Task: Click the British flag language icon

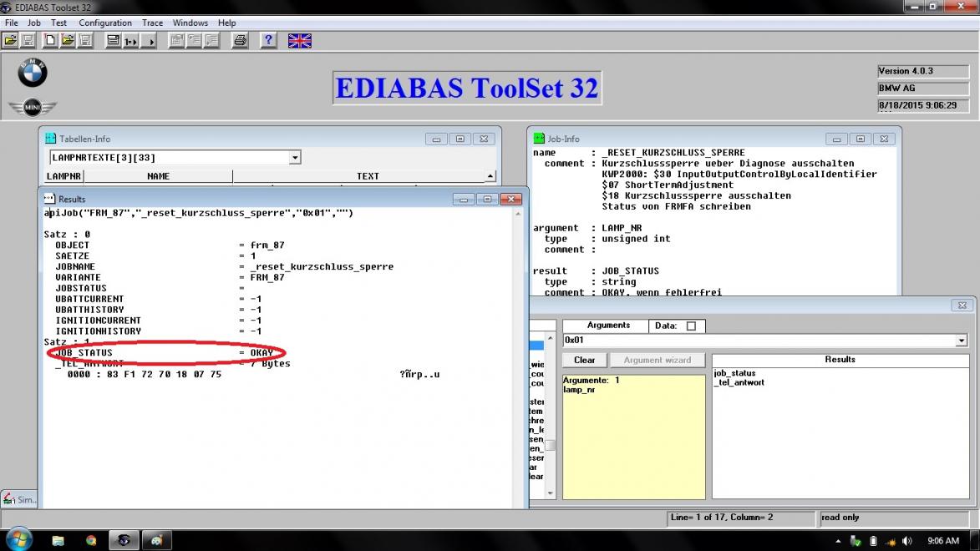Action: [299, 40]
